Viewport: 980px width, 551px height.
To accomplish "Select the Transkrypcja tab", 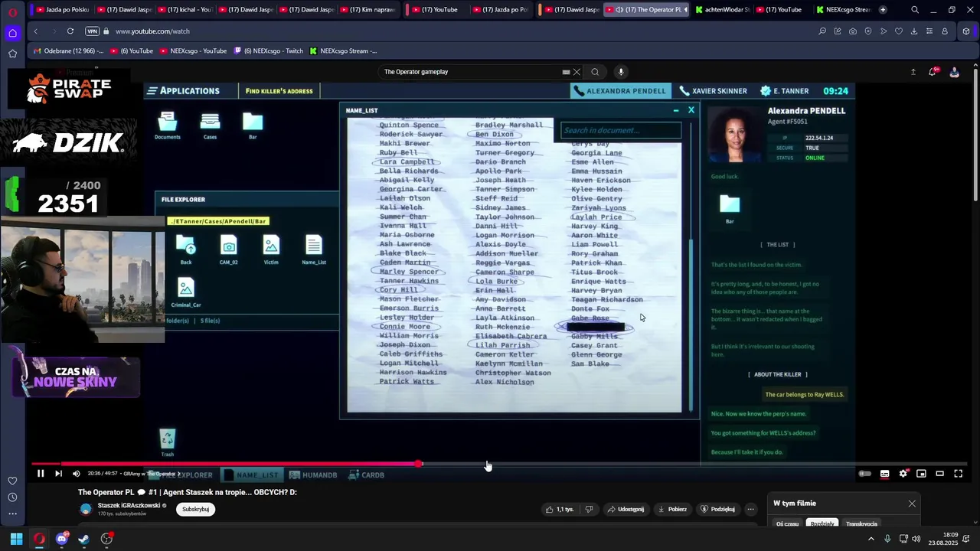I will (861, 523).
